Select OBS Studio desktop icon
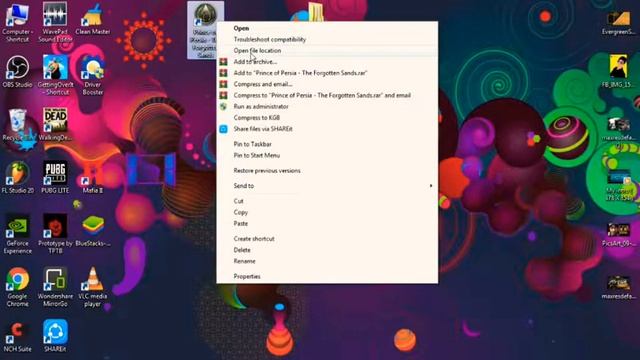The width and height of the screenshot is (640, 360). (x=17, y=72)
